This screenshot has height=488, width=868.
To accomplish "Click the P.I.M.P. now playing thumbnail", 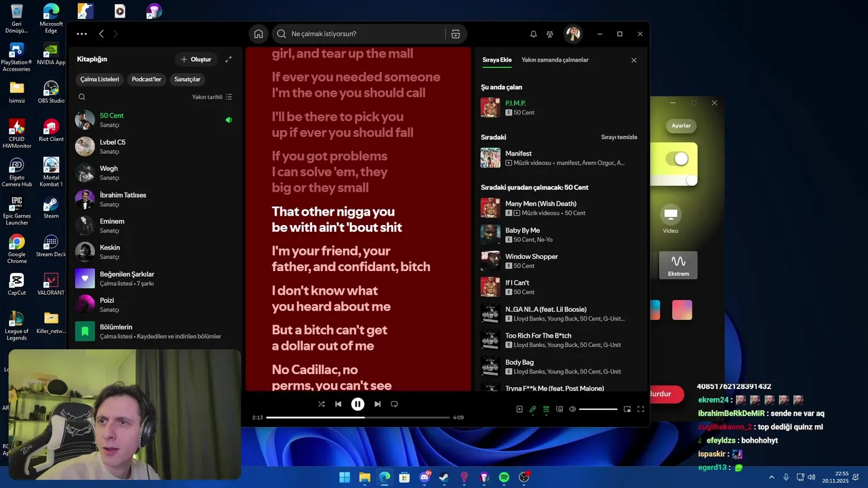I will point(490,108).
